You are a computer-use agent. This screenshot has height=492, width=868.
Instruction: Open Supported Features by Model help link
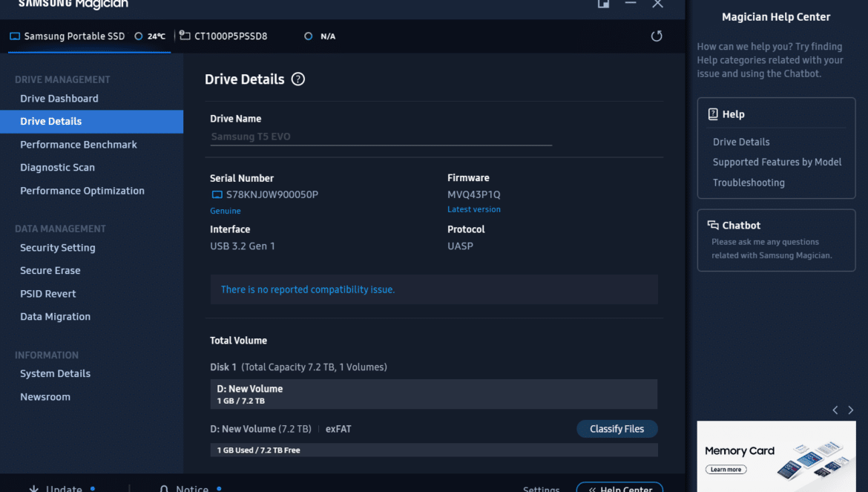click(x=777, y=163)
